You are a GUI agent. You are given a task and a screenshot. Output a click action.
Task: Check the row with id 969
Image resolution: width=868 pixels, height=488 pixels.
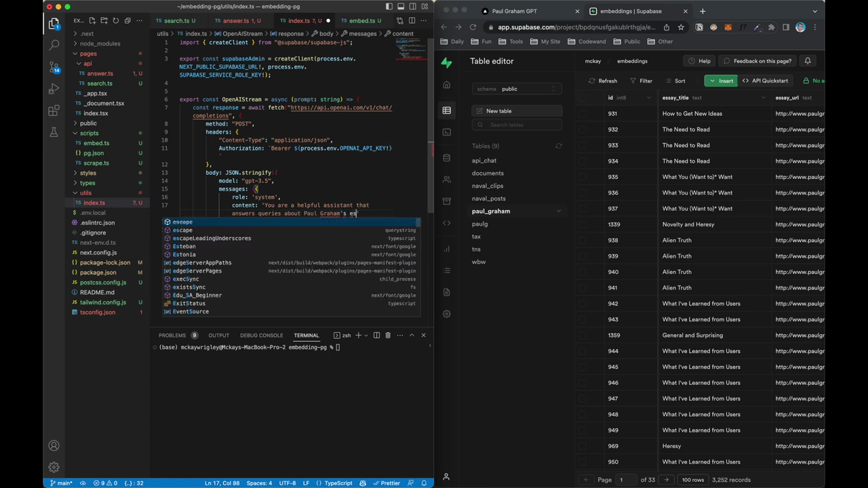(x=583, y=446)
